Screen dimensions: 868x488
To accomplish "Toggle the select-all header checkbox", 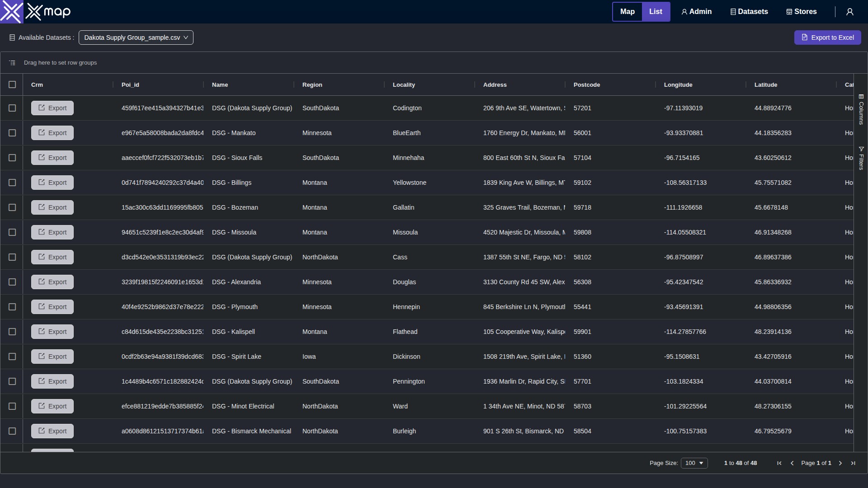I will (12, 84).
